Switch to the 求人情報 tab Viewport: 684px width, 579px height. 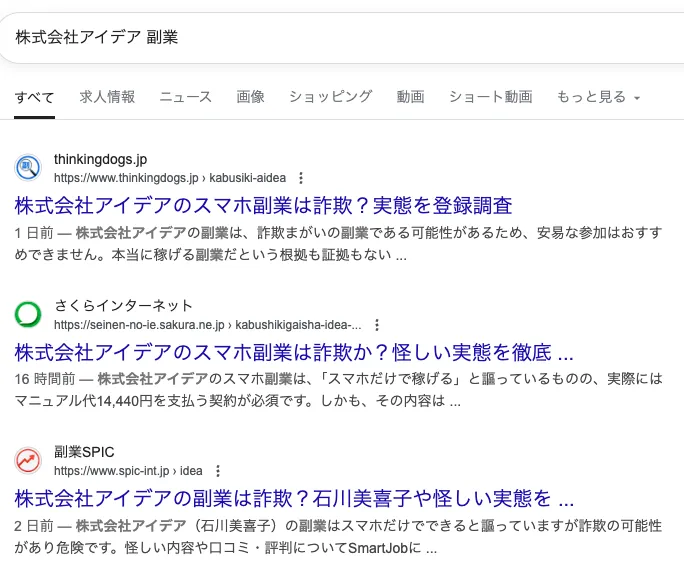[107, 97]
